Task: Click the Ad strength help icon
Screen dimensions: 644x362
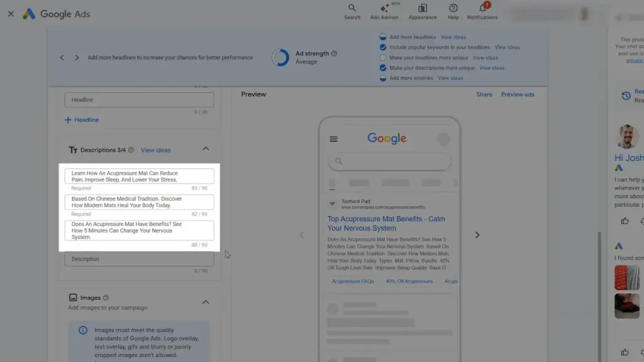Action: (334, 53)
